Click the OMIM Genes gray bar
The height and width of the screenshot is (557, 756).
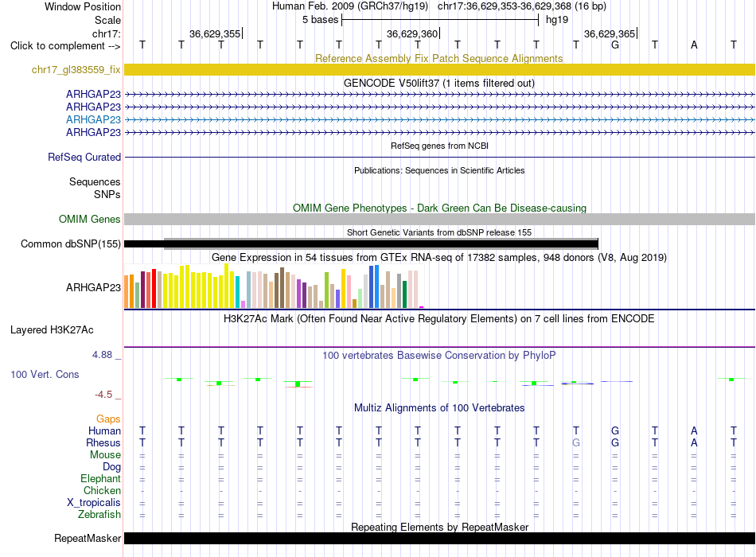(439, 220)
